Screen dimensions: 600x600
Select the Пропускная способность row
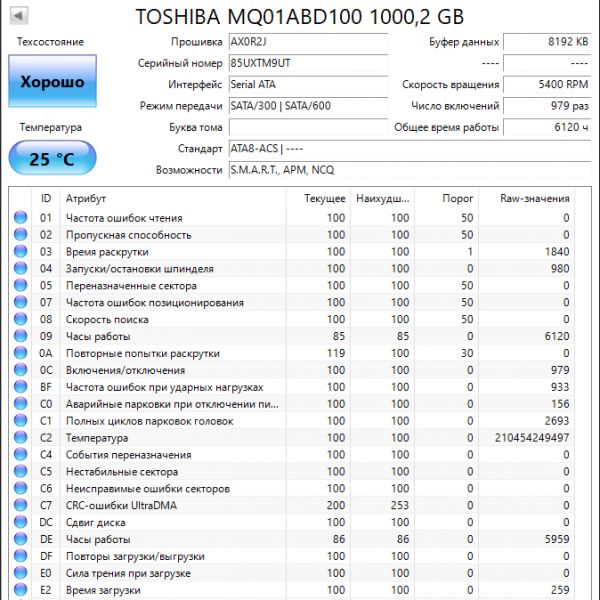pos(292,234)
